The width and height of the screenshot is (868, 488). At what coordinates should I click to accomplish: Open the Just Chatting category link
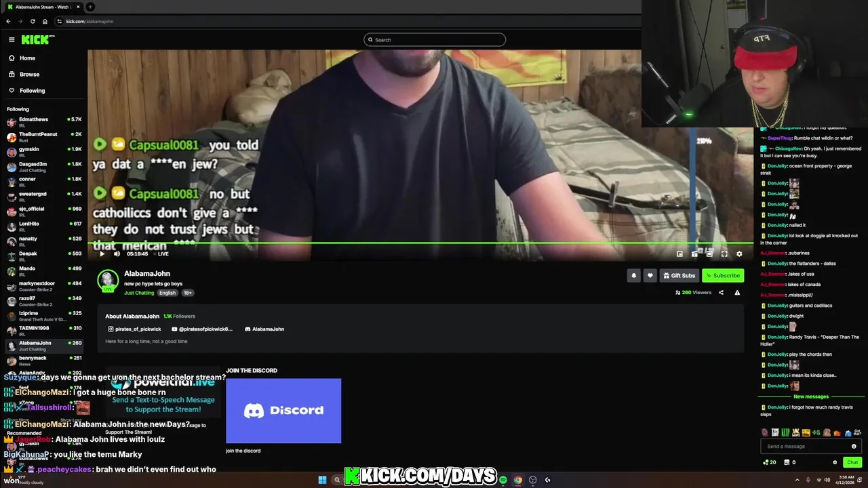[x=139, y=293]
